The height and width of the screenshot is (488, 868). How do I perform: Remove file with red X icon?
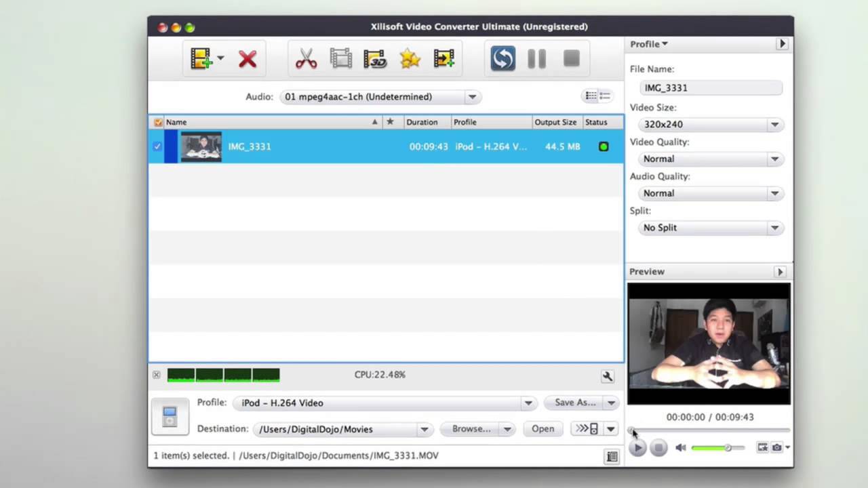(248, 59)
